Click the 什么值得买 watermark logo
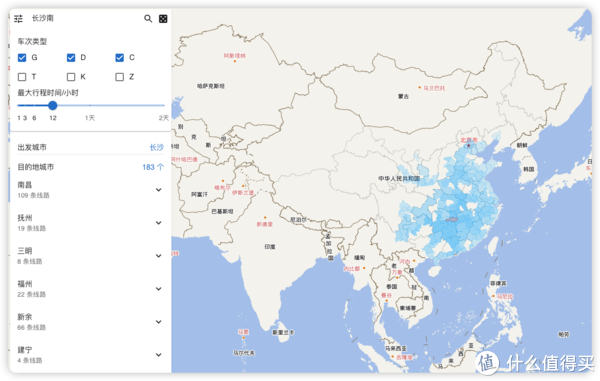This screenshot has width=600, height=381. tap(535, 362)
